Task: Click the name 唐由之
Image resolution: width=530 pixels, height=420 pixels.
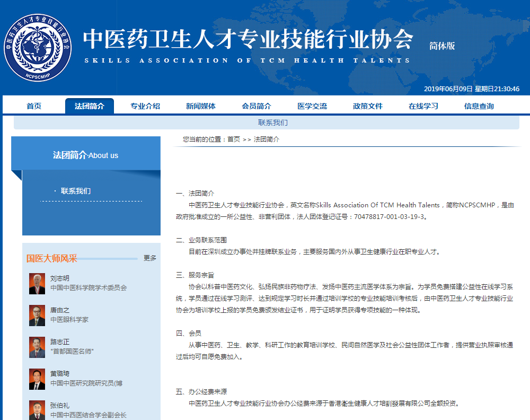Action: coord(60,310)
